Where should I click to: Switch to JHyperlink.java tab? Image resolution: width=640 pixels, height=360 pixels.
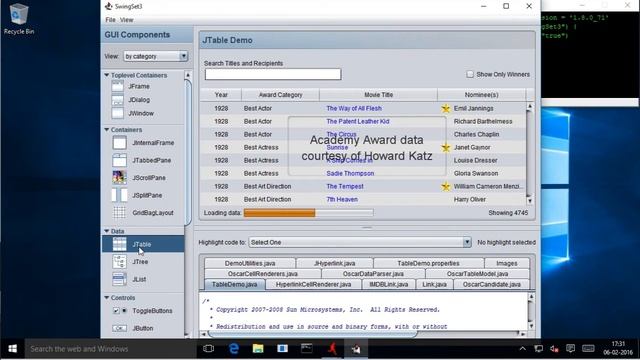point(334,263)
